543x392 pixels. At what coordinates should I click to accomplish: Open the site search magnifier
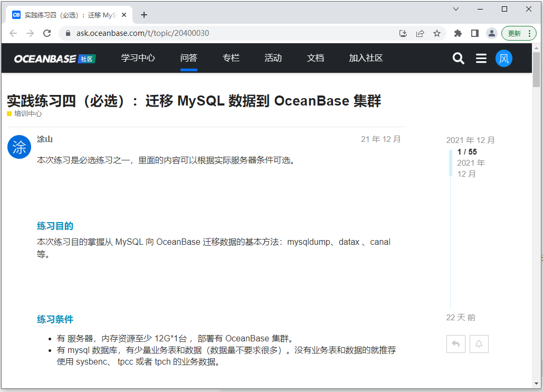click(x=458, y=58)
